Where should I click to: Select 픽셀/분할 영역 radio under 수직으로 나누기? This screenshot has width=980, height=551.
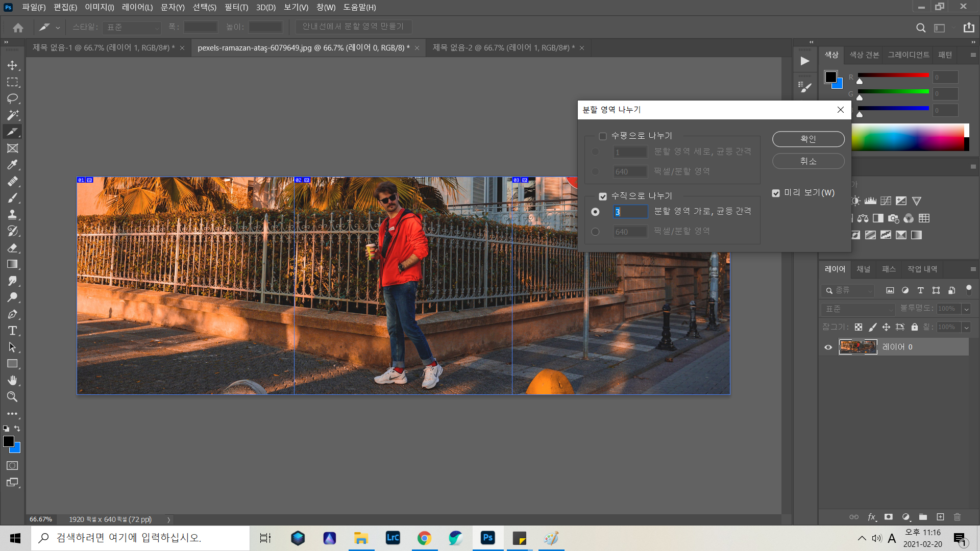[595, 232]
